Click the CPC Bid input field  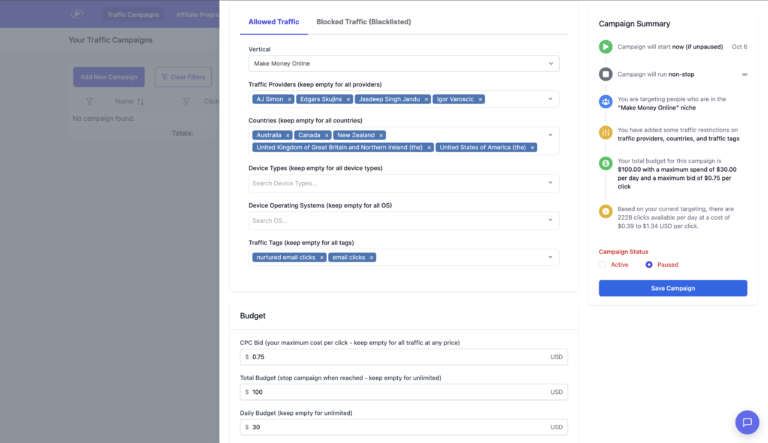[x=404, y=357]
